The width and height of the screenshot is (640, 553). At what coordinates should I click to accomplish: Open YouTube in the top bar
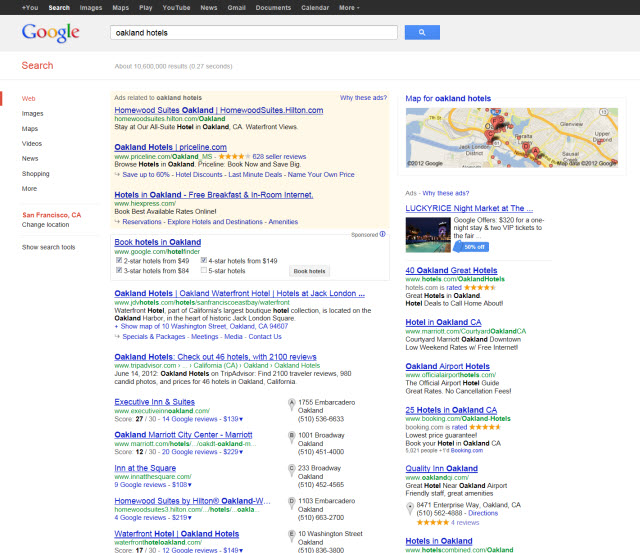point(176,7)
